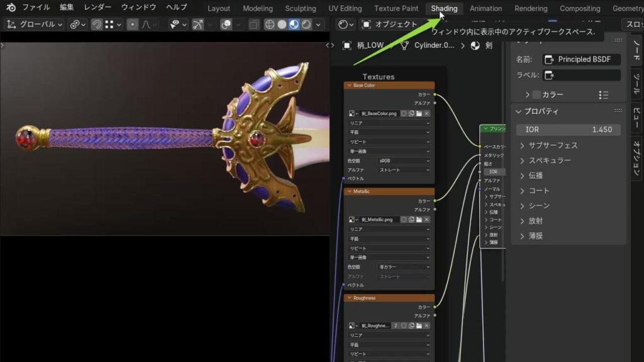Switch to the Texture Paint workspace tab
The height and width of the screenshot is (362, 644).
point(396,8)
